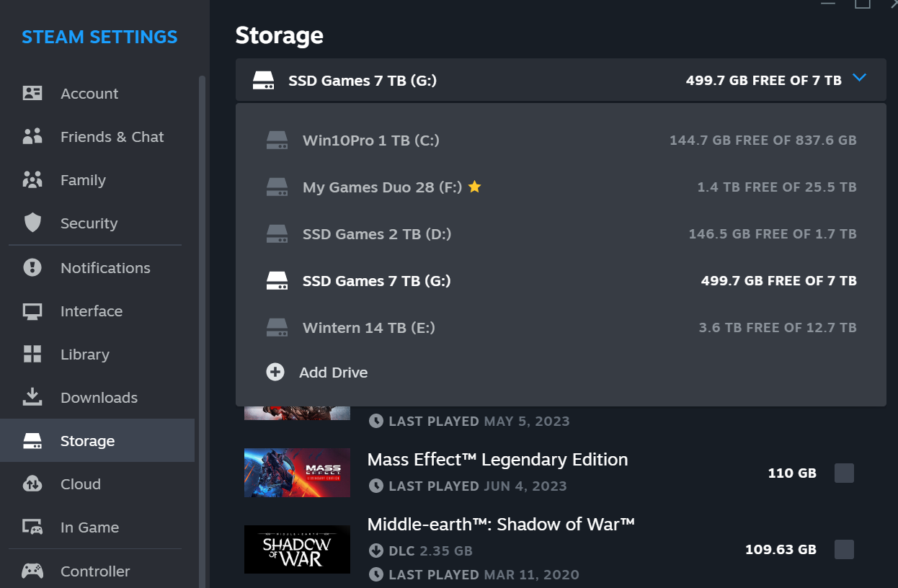Click the clock icon beside LAST PLAYED MAY 5, 2023

click(375, 421)
